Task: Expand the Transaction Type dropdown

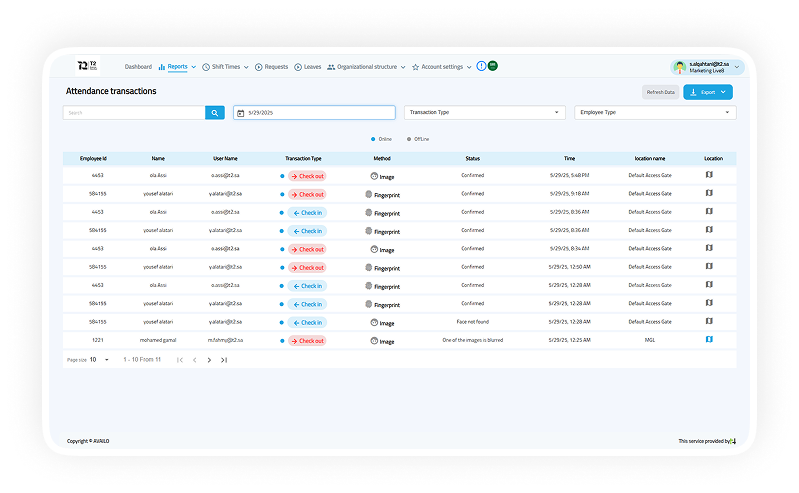Action: pos(485,113)
